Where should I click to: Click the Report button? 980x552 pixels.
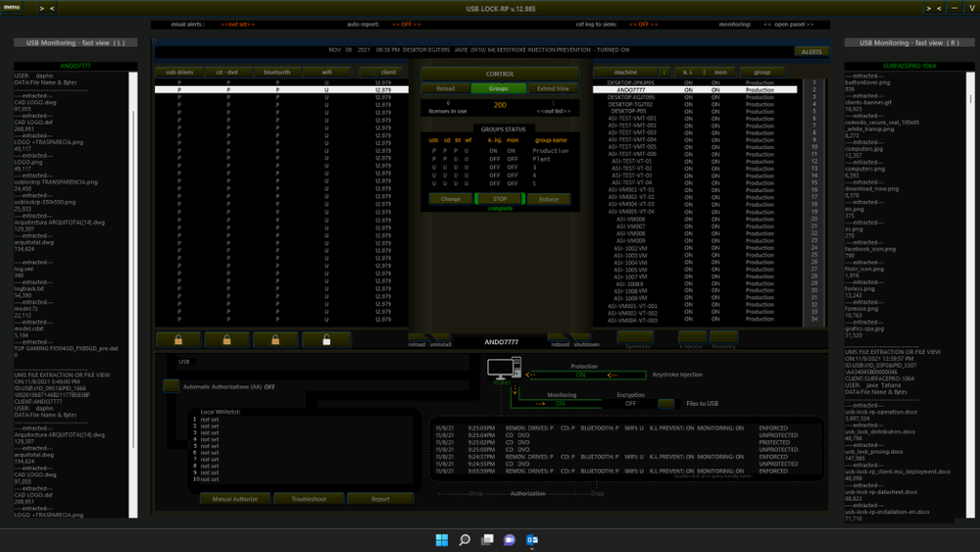[x=380, y=499]
